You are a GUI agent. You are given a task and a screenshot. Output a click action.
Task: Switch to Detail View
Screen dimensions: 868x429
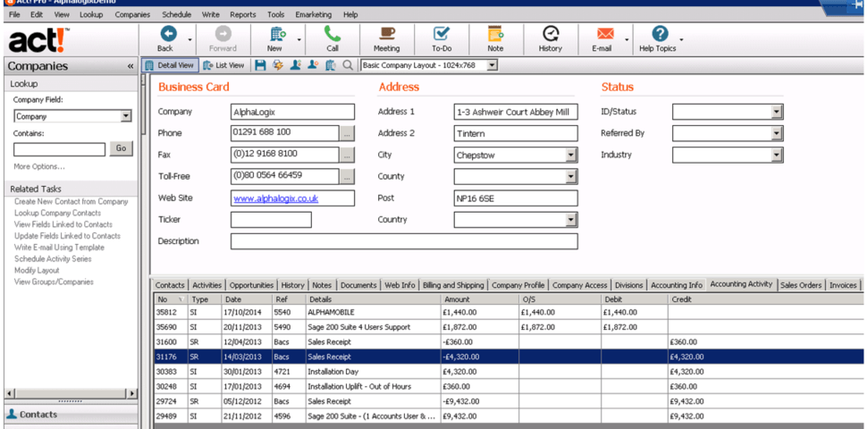(169, 65)
